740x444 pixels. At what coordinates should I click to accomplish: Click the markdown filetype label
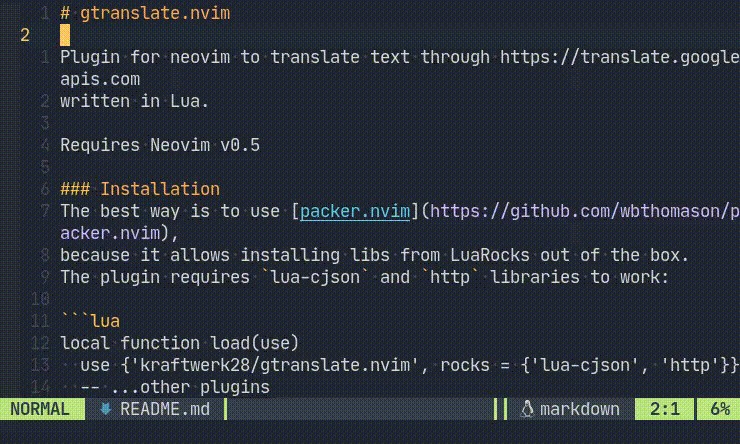(580, 409)
